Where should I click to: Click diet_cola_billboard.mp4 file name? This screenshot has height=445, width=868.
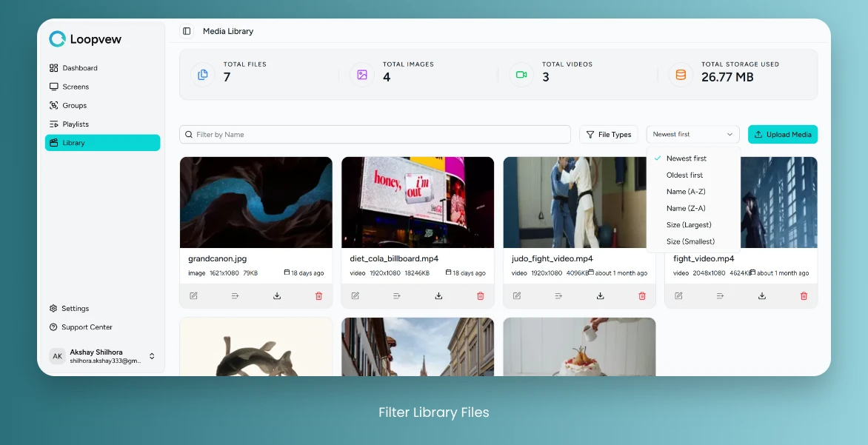coord(394,258)
